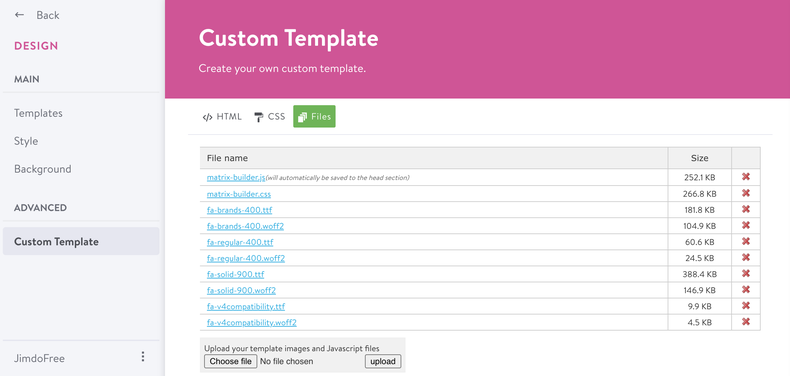This screenshot has width=790, height=376.
Task: Click the back arrow icon in sidebar
Action: 20,15
